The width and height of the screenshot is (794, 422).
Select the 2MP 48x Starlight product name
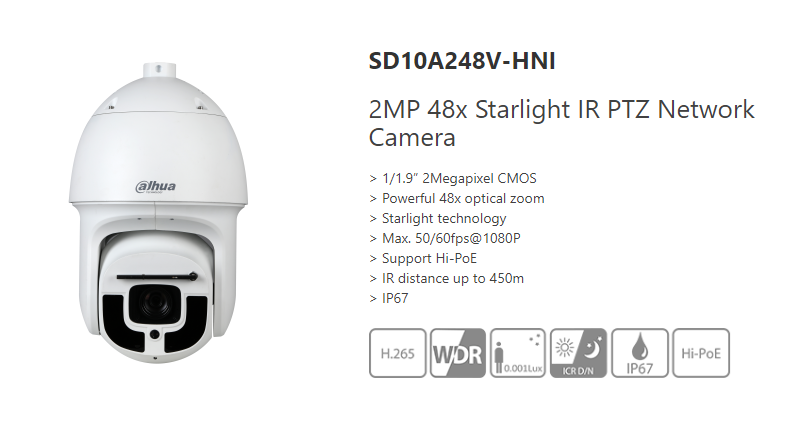click(562, 123)
